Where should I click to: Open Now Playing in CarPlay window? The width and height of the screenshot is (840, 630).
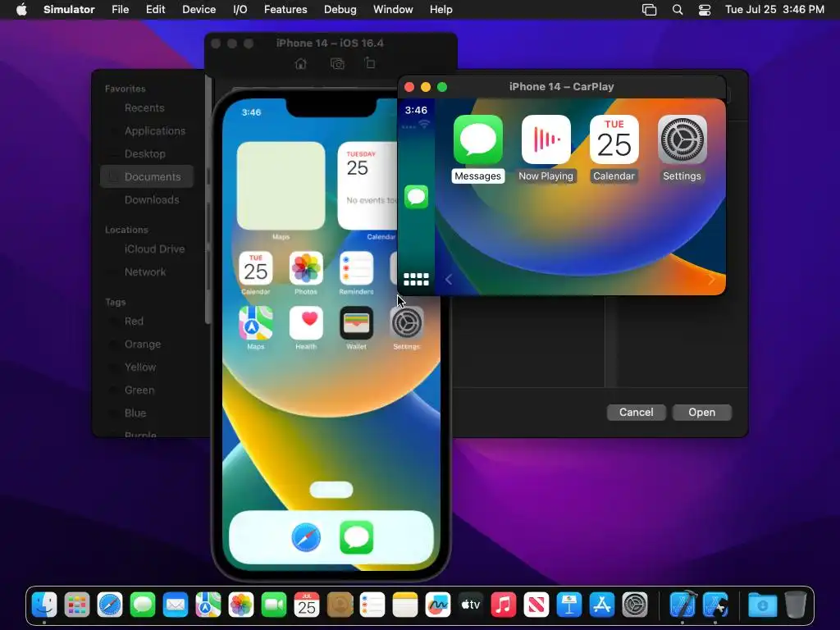click(x=546, y=139)
